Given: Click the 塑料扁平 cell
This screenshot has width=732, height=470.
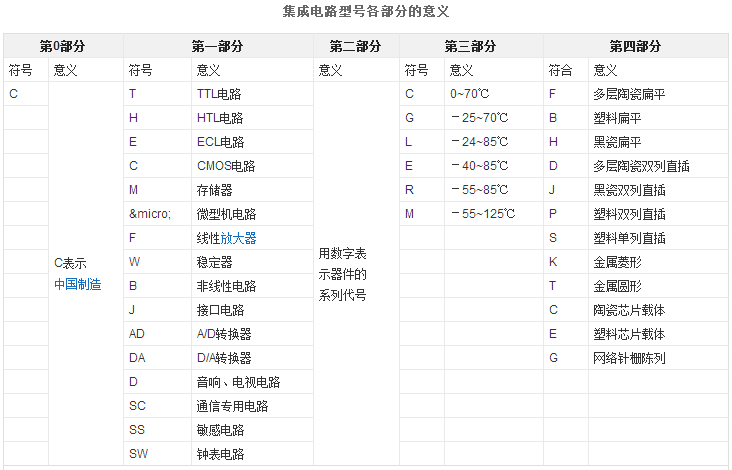Looking at the screenshot, I should [x=658, y=118].
